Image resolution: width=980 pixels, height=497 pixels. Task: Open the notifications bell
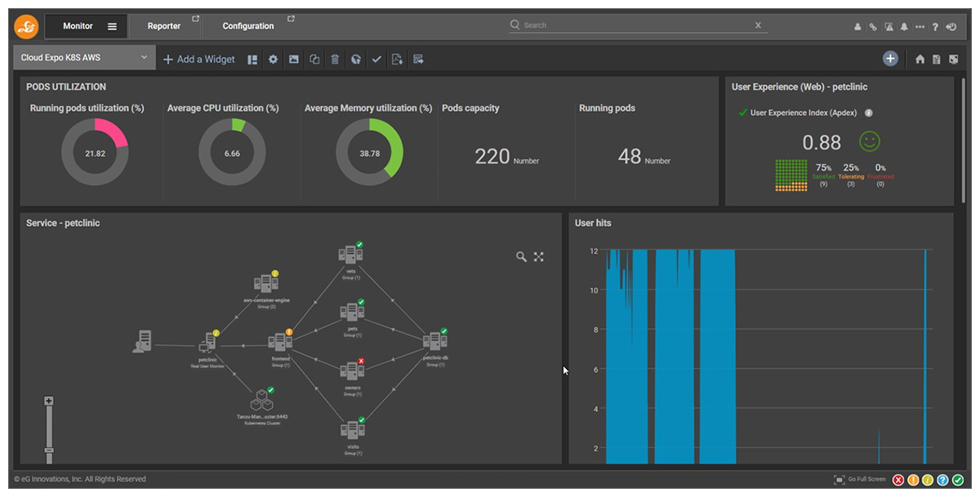904,27
